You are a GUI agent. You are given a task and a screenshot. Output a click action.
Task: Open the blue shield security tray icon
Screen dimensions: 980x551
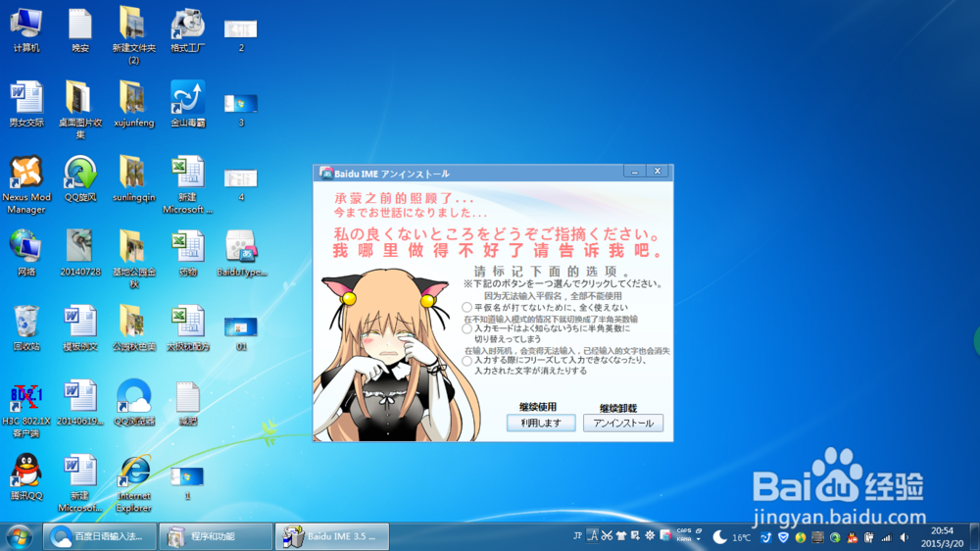point(783,538)
